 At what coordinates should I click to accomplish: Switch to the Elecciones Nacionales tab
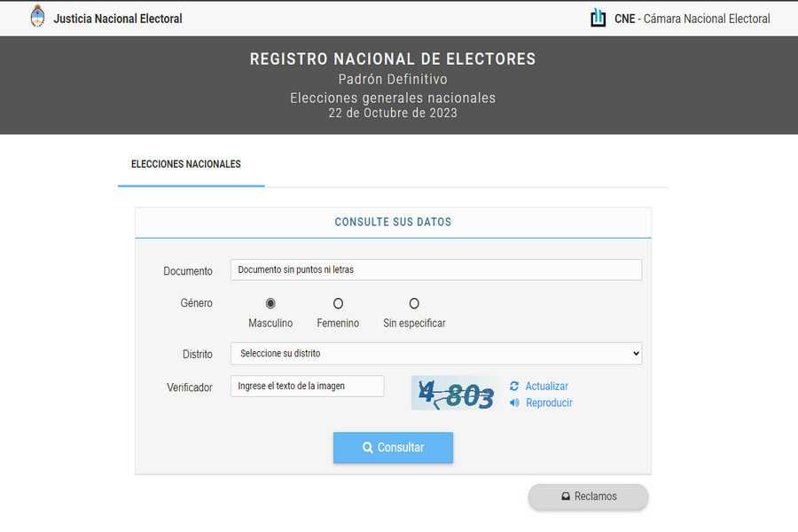pos(186,165)
